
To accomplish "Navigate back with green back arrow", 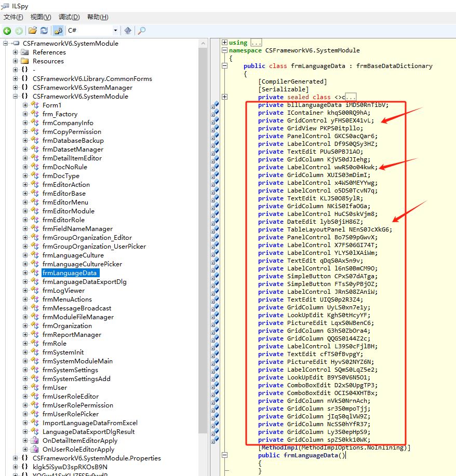I will 7,30.
